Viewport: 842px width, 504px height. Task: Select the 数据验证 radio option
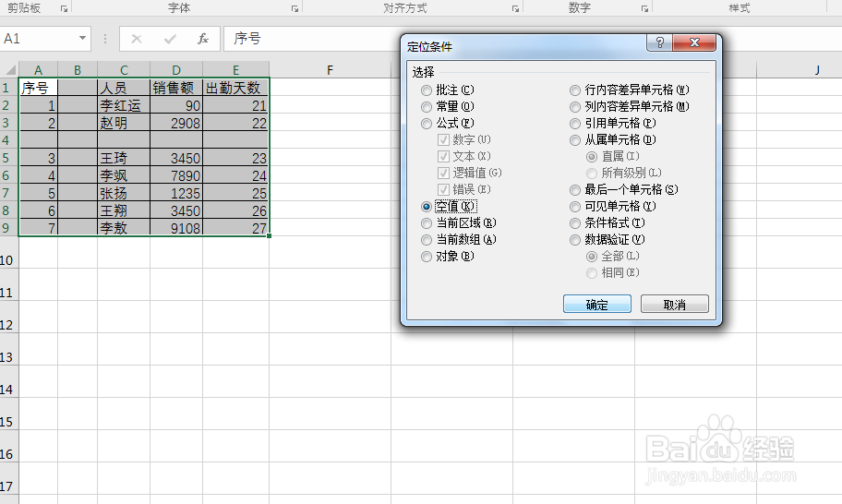pyautogui.click(x=575, y=240)
